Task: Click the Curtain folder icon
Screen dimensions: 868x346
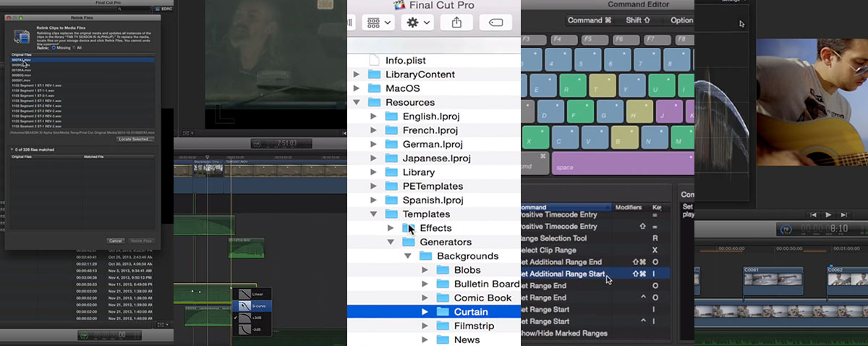Action: click(443, 312)
